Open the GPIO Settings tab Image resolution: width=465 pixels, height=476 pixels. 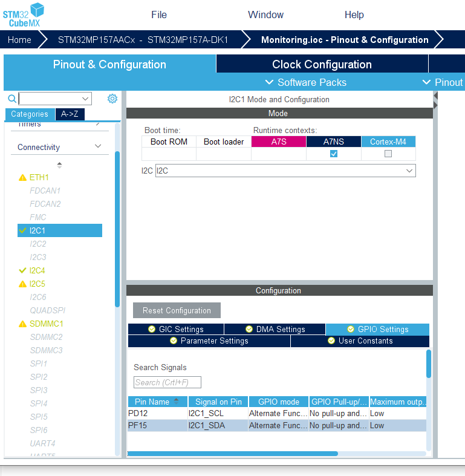(x=377, y=329)
